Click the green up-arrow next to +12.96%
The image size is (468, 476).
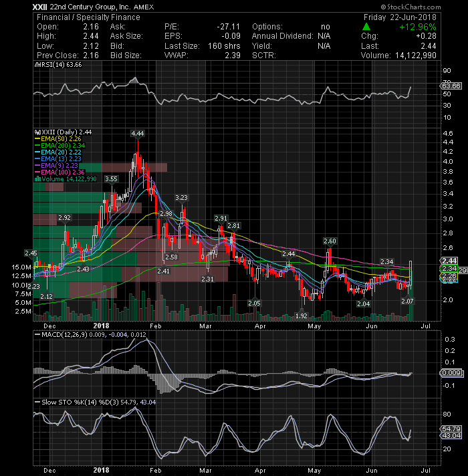click(x=366, y=27)
